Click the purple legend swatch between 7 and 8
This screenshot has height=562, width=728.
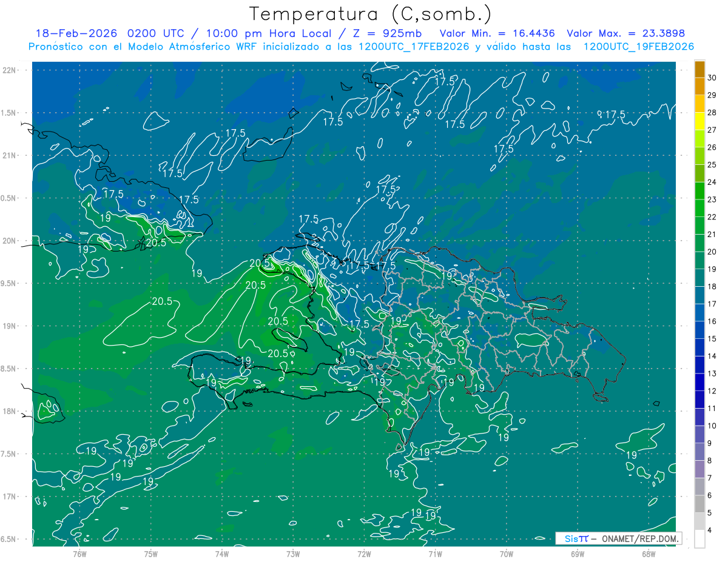(699, 470)
